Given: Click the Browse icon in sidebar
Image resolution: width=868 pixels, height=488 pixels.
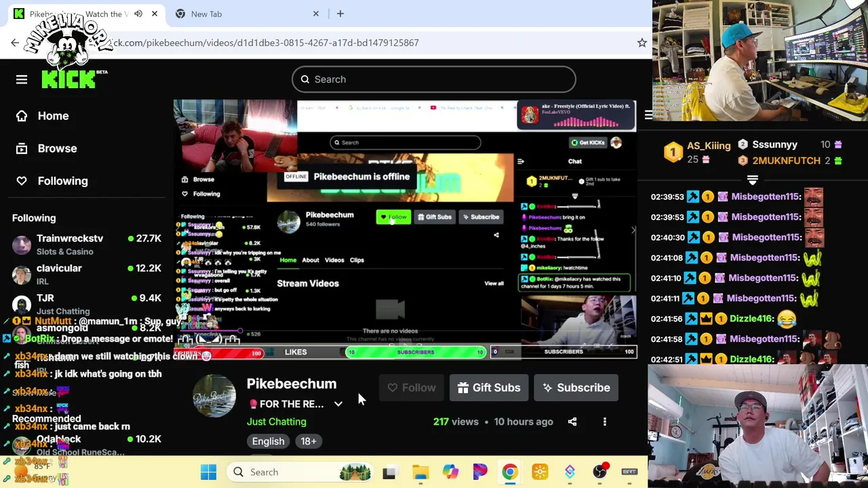Looking at the screenshot, I should (22, 148).
